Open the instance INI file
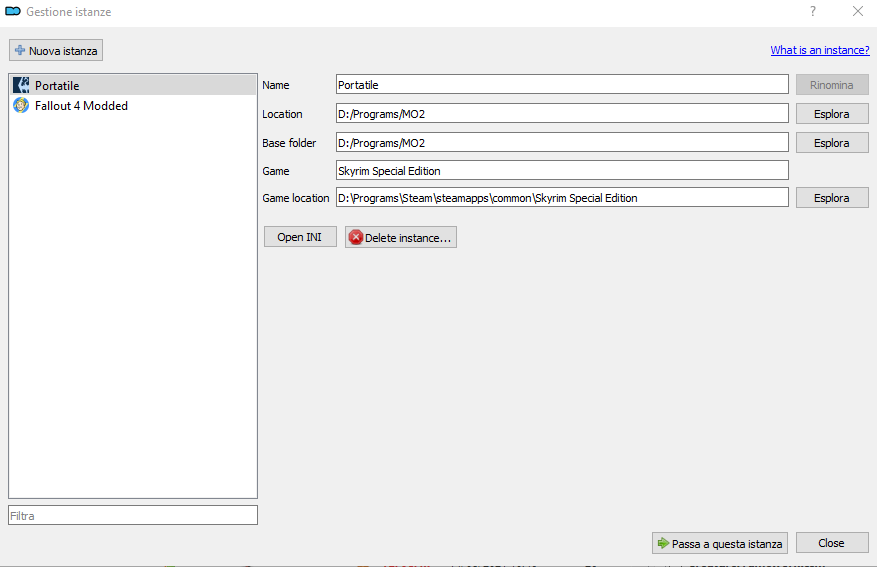This screenshot has width=877, height=567. (x=300, y=237)
